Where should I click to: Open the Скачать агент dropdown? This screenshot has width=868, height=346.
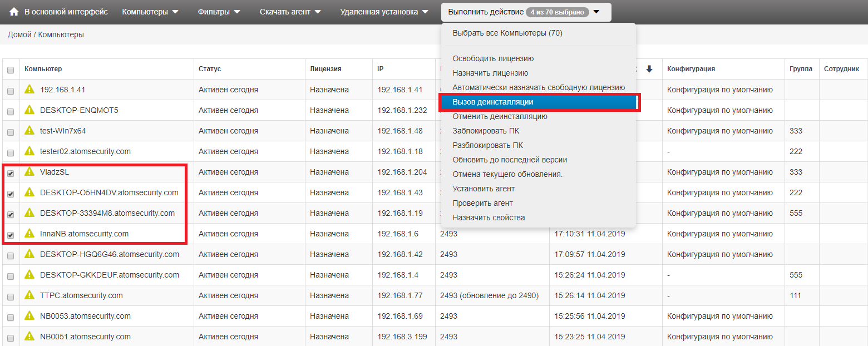pos(290,12)
